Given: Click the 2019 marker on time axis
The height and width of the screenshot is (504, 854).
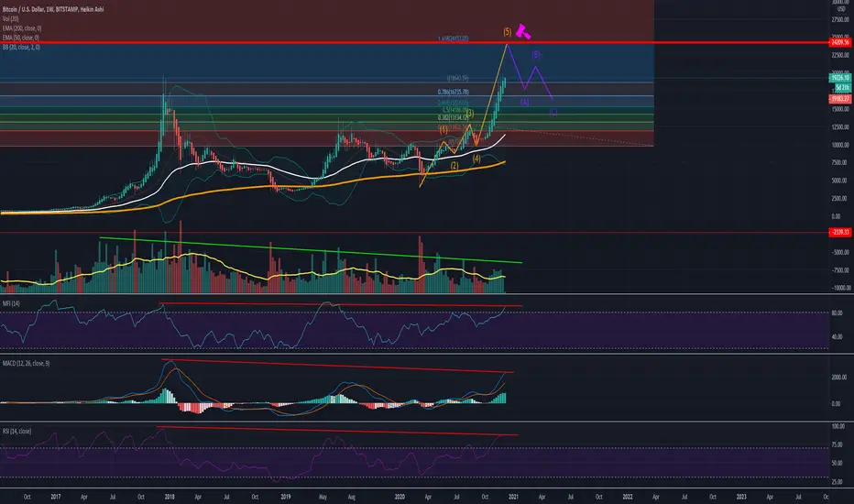Looking at the screenshot, I should 285,497.
